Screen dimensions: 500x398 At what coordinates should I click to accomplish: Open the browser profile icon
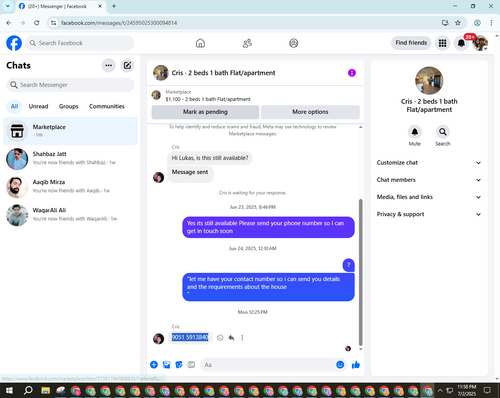coord(477,23)
